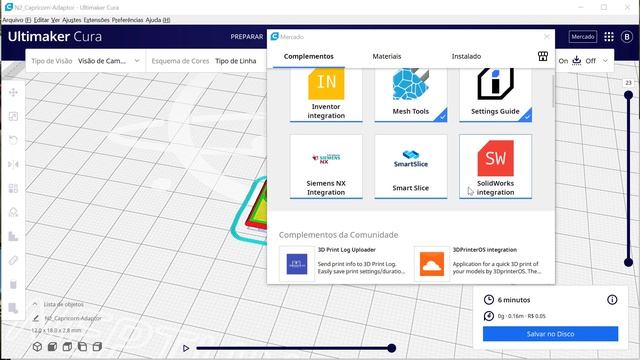Go to the PREPARAR stage

247,37
